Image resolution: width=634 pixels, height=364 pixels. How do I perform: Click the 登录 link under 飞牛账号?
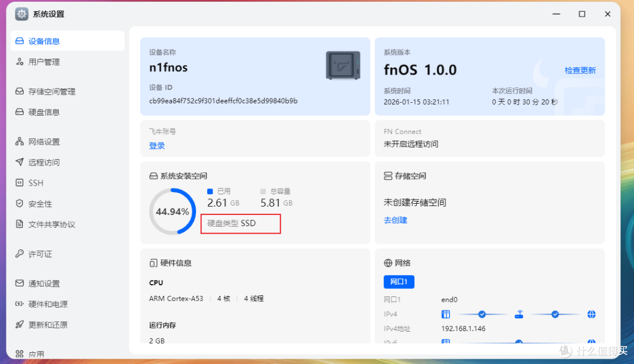point(157,146)
